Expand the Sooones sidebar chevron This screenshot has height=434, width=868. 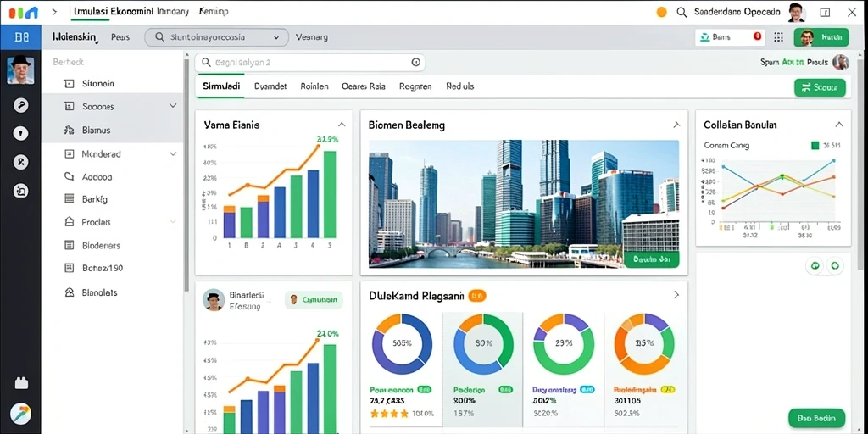point(173,106)
